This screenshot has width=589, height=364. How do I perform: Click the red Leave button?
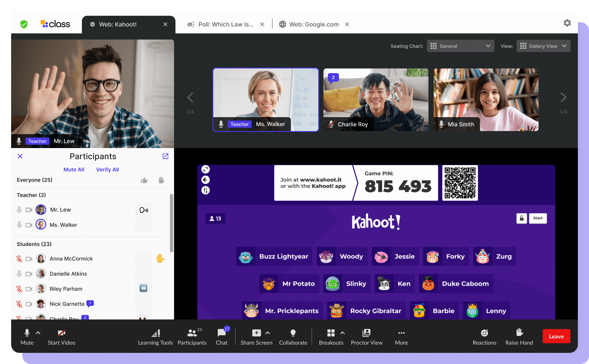coord(556,336)
